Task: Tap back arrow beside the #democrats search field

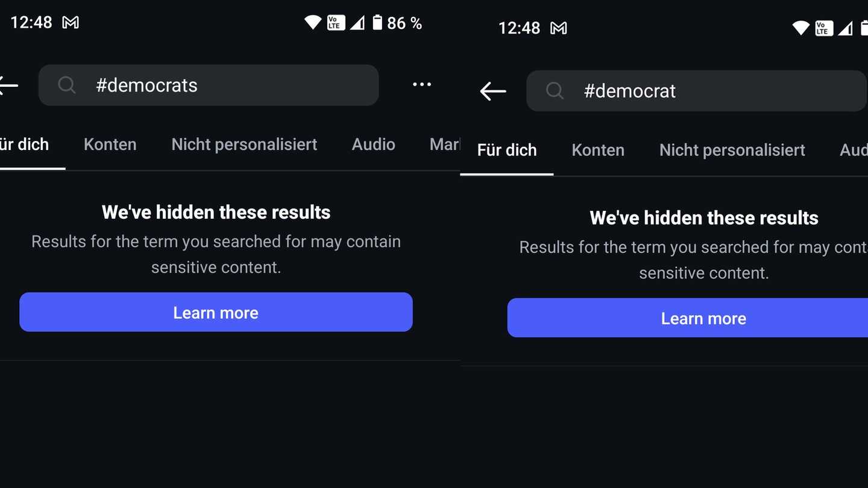Action: coord(8,85)
